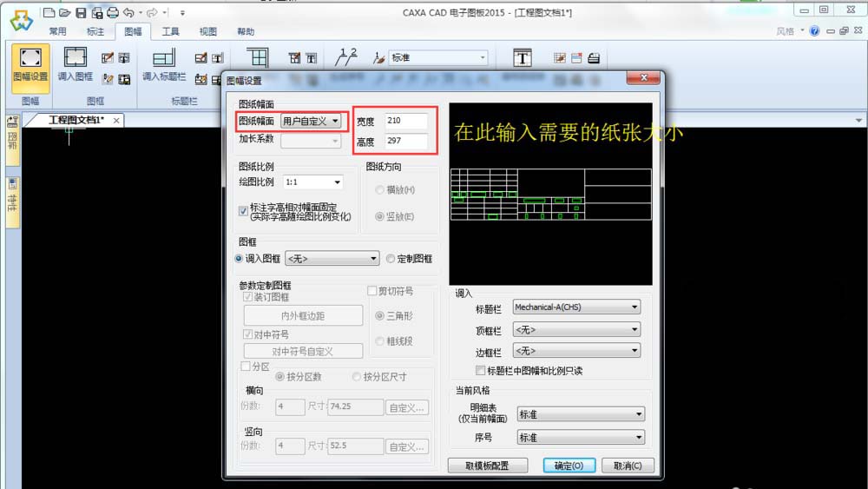Click 取消(C) button
Viewport: 868px width, 489px height.
pyautogui.click(x=628, y=466)
